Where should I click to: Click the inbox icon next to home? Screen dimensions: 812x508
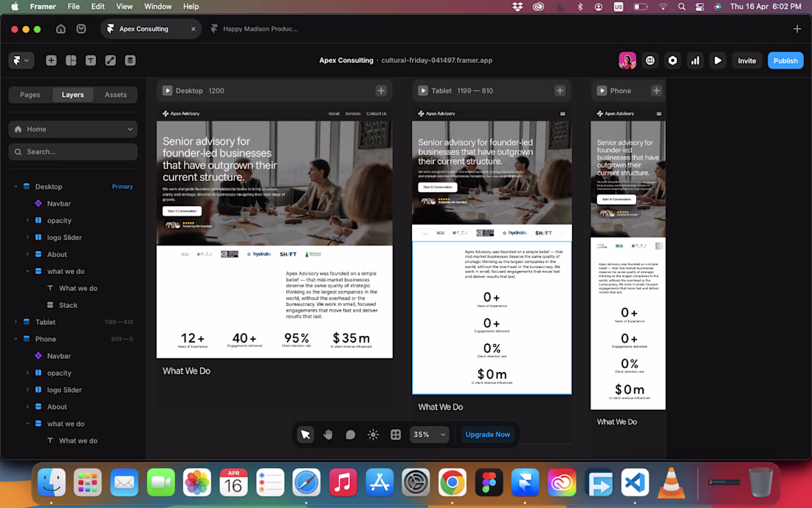81,29
